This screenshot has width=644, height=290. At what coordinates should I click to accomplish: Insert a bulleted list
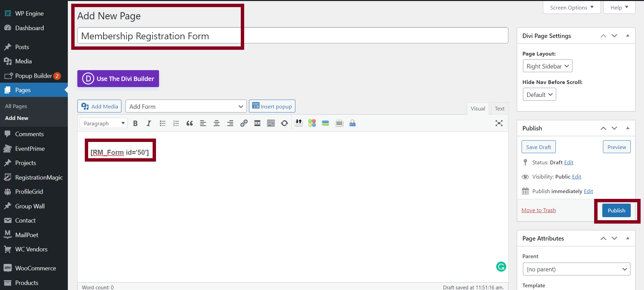pyautogui.click(x=162, y=123)
